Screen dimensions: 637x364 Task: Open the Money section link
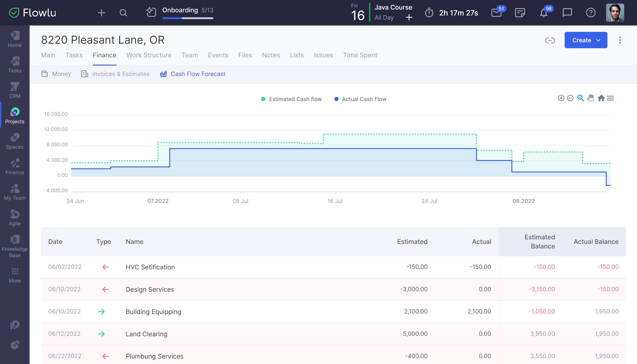point(61,74)
